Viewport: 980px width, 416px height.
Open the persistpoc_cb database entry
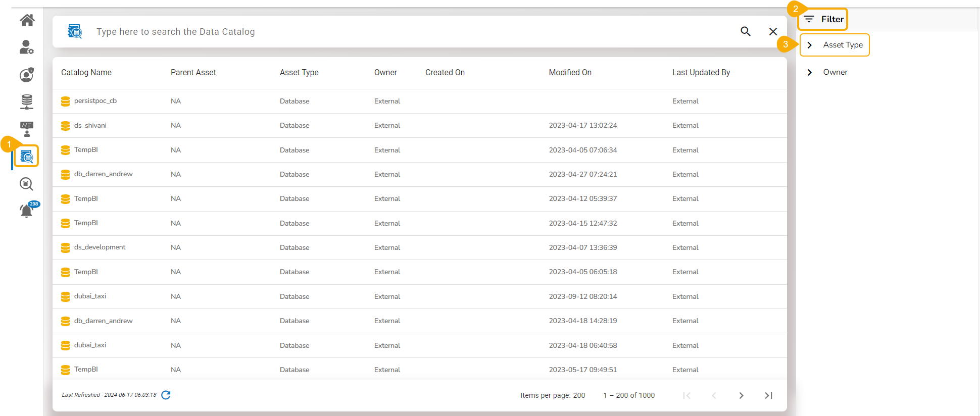click(95, 101)
